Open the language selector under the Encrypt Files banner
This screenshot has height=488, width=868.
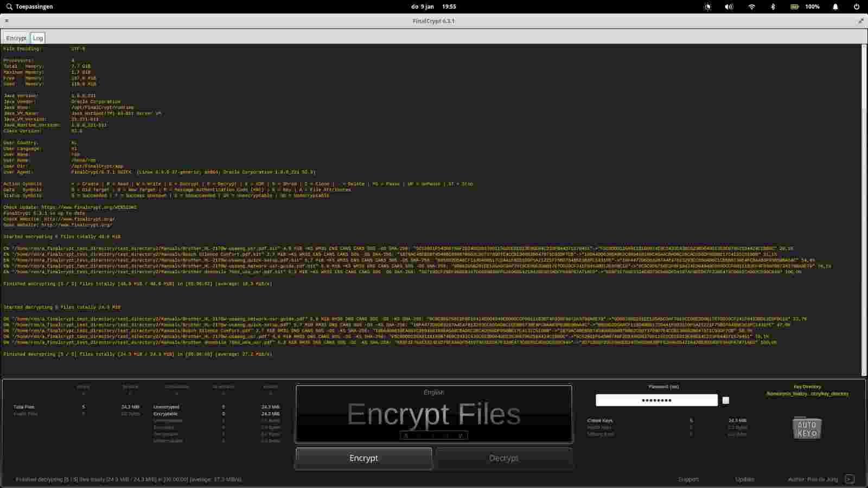[433, 392]
